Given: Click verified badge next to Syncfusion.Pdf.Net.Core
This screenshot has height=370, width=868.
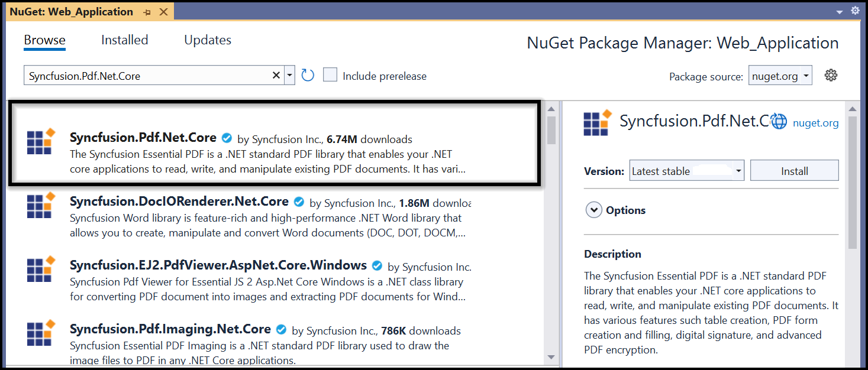Looking at the screenshot, I should tap(227, 138).
